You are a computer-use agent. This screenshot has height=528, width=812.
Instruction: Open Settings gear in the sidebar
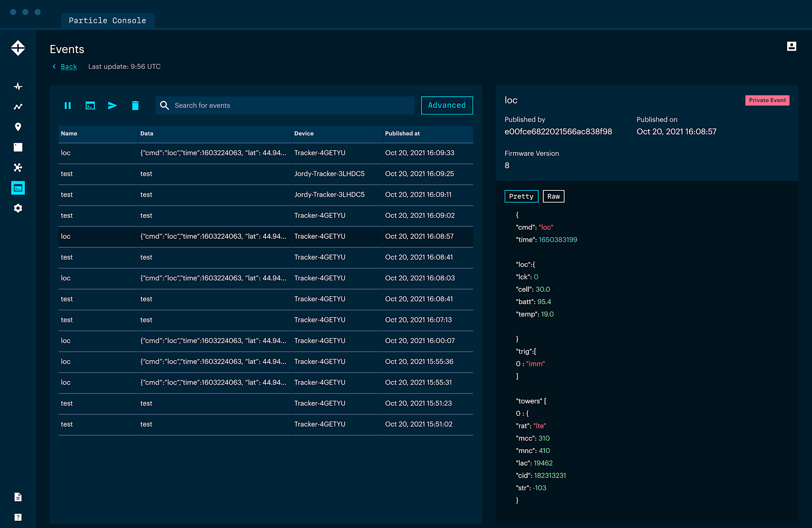click(18, 208)
